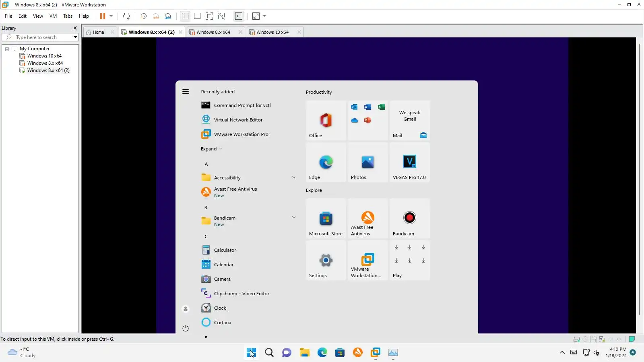This screenshot has height=362, width=644.
Task: Pause the VM with the orange pause icon
Action: click(103, 16)
